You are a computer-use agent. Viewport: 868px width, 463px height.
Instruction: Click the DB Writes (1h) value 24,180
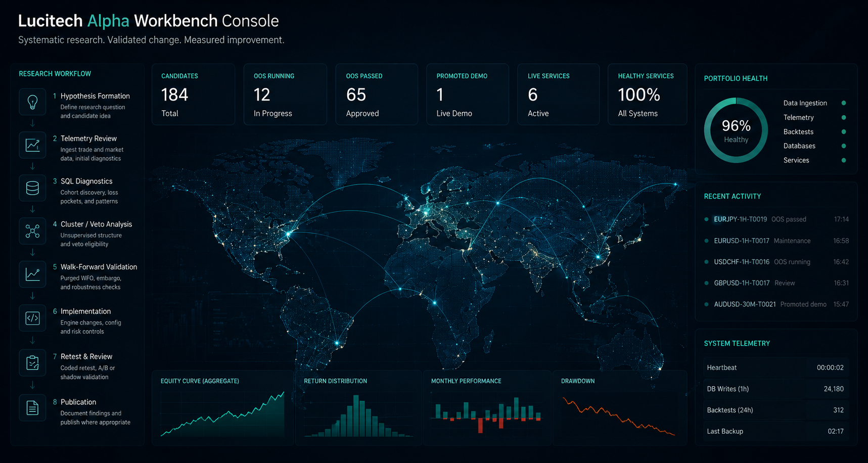(x=834, y=389)
